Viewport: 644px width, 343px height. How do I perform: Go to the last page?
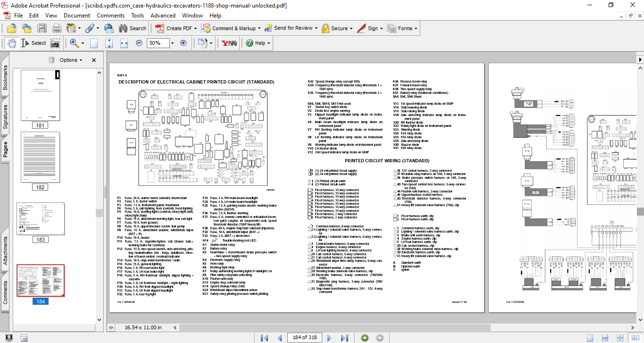point(345,338)
